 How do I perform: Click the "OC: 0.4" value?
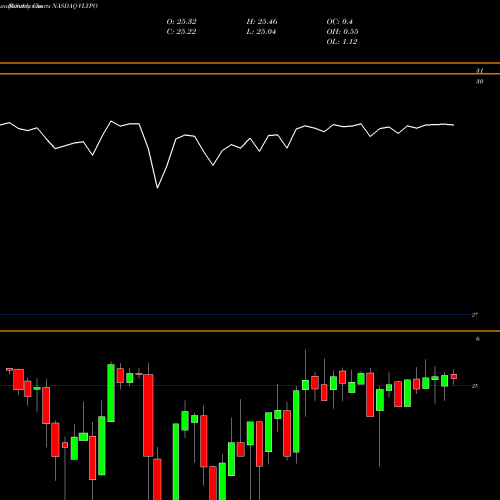pyautogui.click(x=339, y=22)
